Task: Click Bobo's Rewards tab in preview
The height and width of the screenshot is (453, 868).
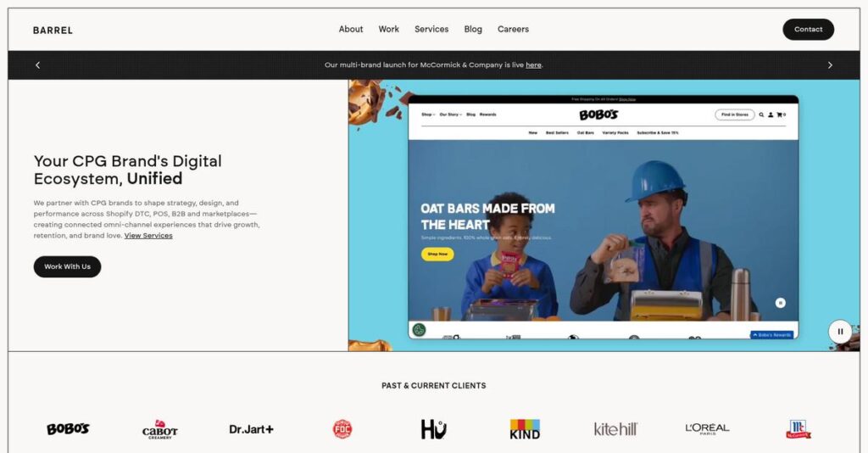Action: point(771,335)
